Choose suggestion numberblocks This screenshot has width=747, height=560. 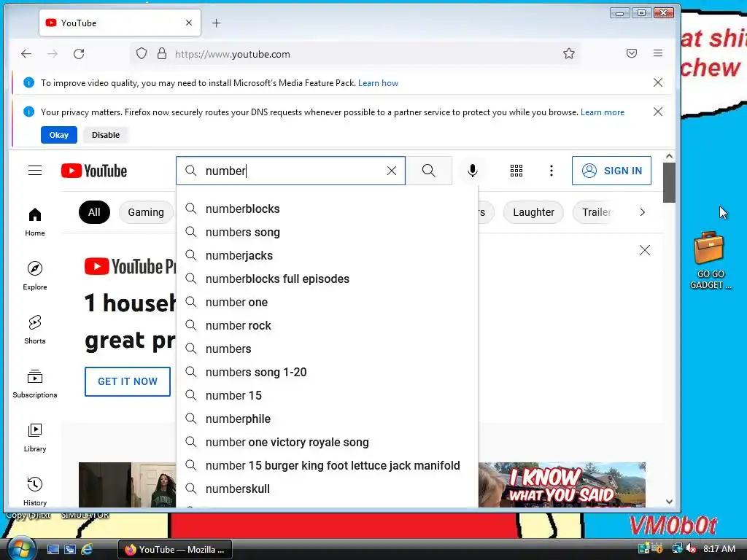pos(327,209)
